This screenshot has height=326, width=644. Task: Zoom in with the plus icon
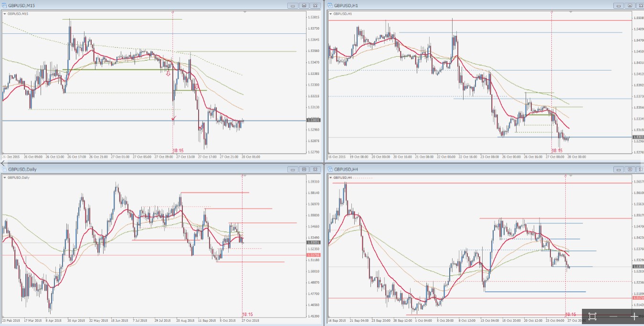click(634, 316)
